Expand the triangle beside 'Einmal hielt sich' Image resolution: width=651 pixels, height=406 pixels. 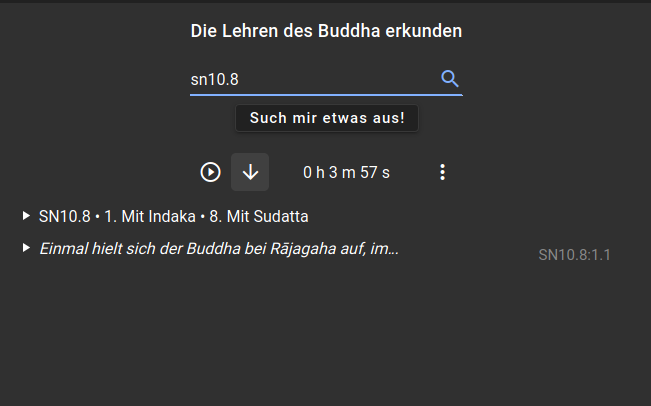(x=26, y=248)
